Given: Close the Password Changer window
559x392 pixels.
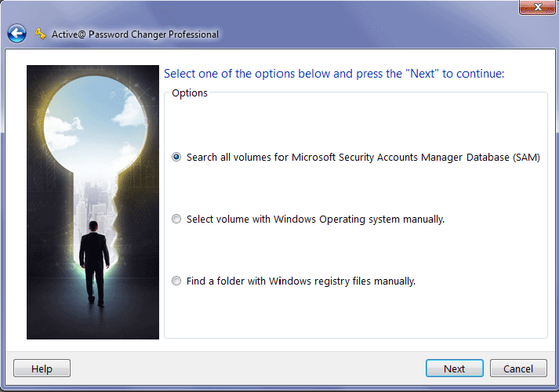Looking at the screenshot, I should [x=539, y=8].
